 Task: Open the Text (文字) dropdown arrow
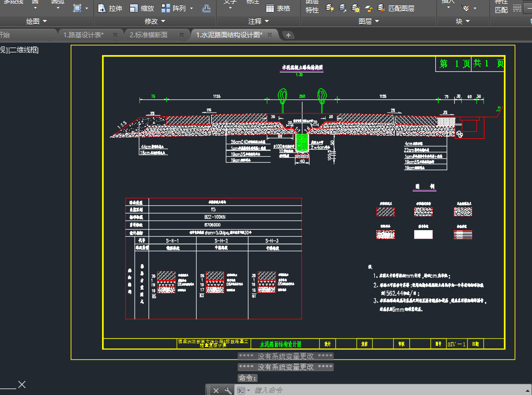[x=230, y=8]
